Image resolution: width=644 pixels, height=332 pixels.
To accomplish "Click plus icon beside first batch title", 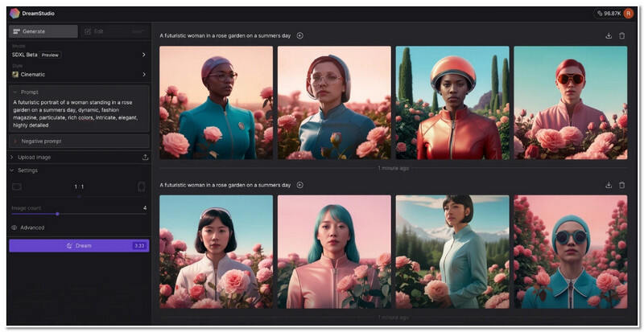I will [x=300, y=35].
